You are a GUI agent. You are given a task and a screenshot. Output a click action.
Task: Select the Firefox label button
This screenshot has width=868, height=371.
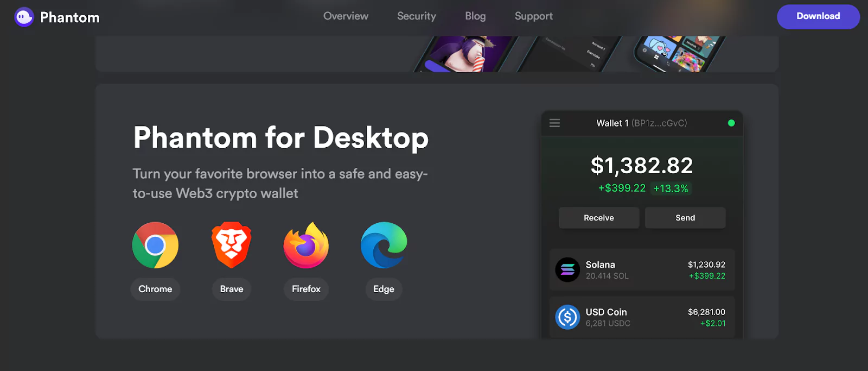pos(306,289)
